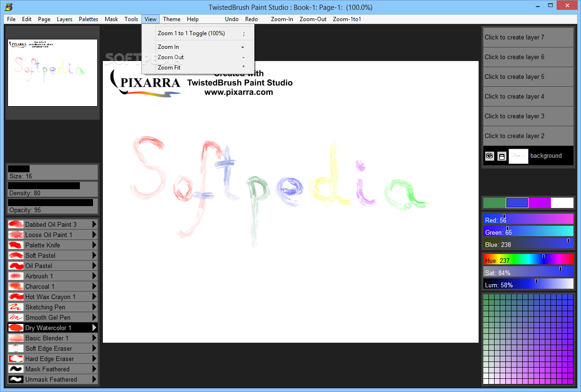Click the background layer thumbnail
The image size is (581, 392).
pyautogui.click(x=519, y=156)
